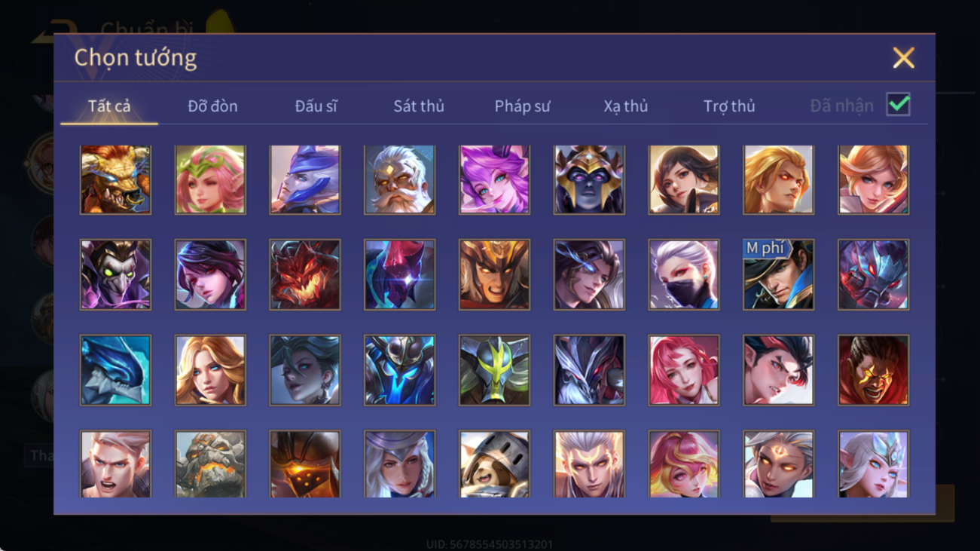Select the masked white-haired ninja hero
This screenshot has height=551, width=980.
click(x=683, y=274)
